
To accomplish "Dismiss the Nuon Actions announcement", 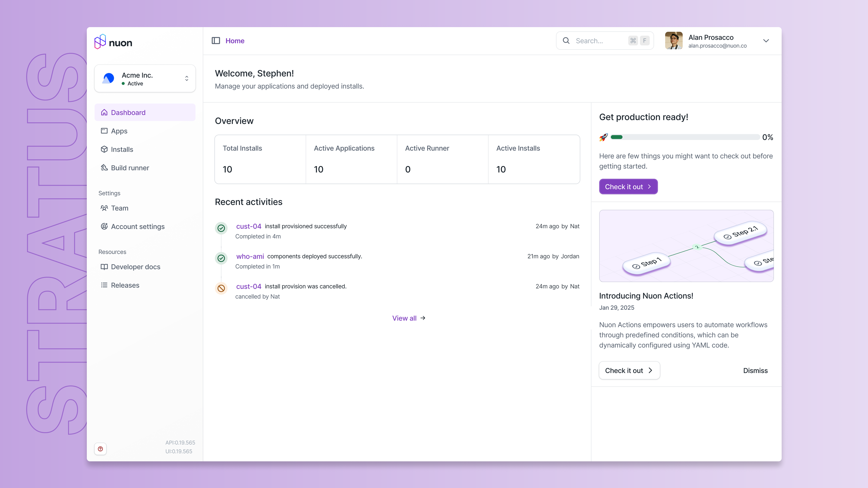I will click(x=755, y=371).
